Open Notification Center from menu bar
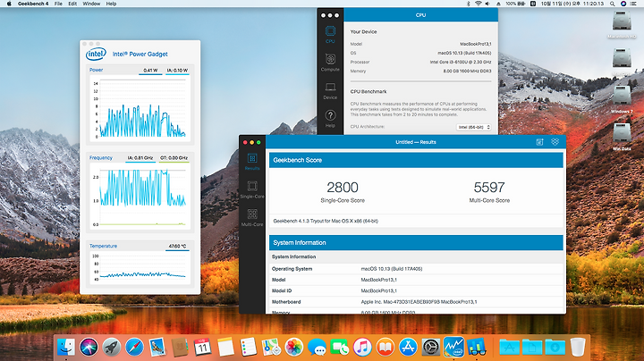 click(x=634, y=4)
